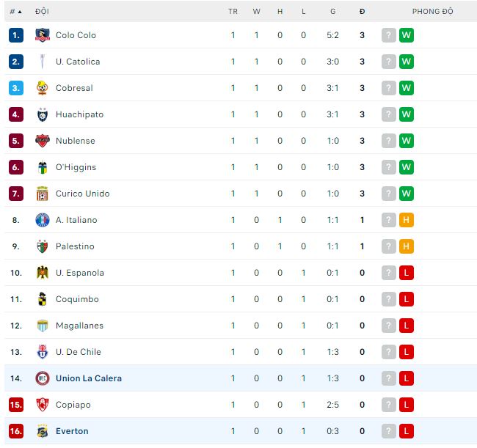477x448 pixels.
Task: Click the Huachipato team crest icon
Action: point(42,114)
